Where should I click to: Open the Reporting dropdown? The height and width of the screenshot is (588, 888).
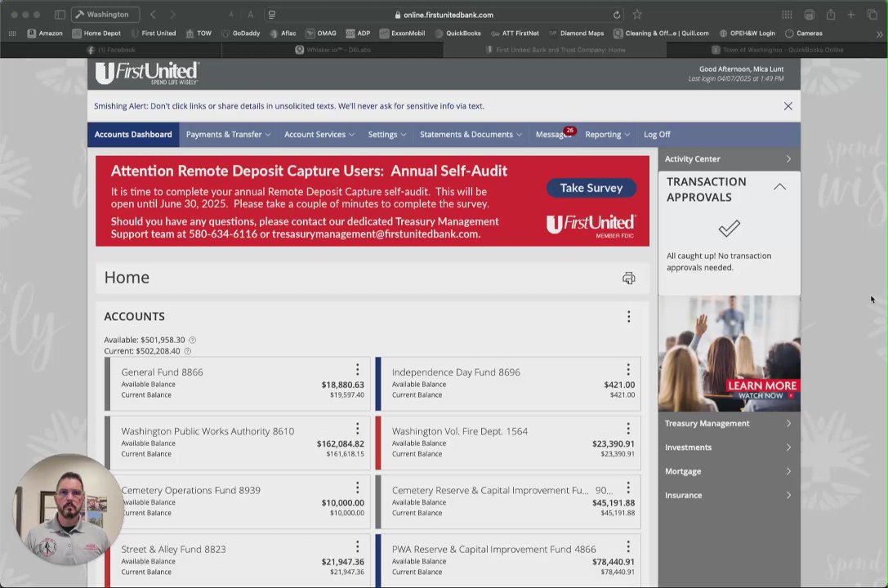pyautogui.click(x=608, y=135)
